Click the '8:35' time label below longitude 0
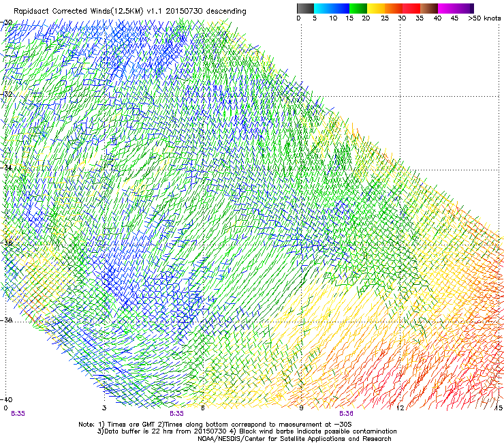Image resolution: width=504 pixels, height=443 pixels. (18, 414)
